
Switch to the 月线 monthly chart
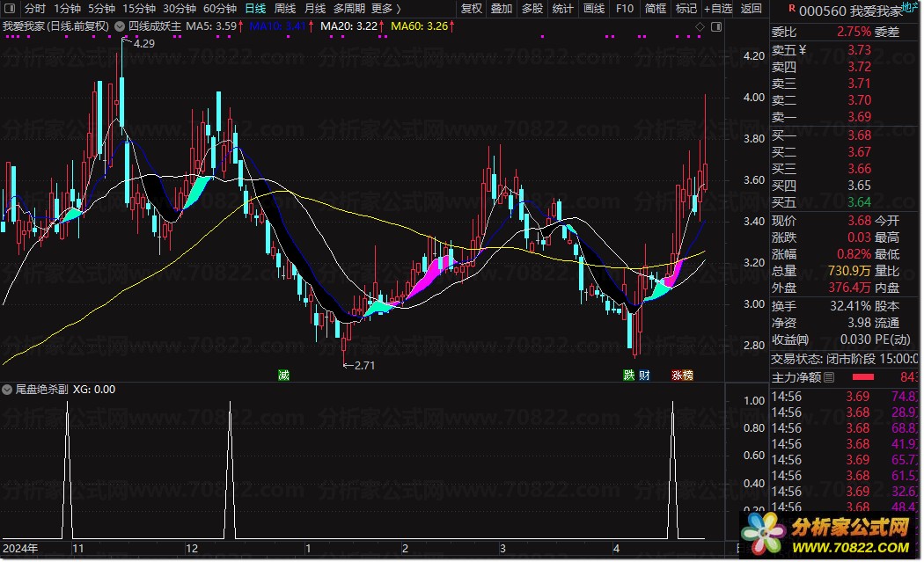coord(315,8)
